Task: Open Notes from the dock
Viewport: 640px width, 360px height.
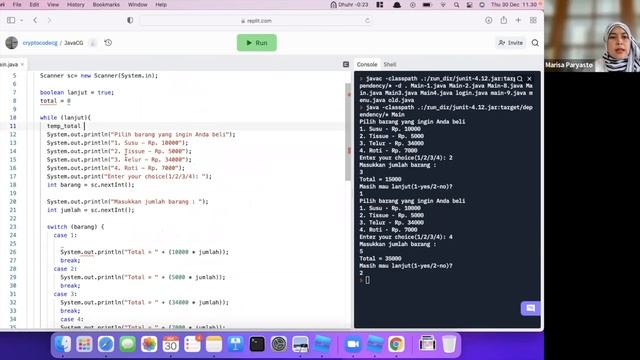Action: click(214, 344)
